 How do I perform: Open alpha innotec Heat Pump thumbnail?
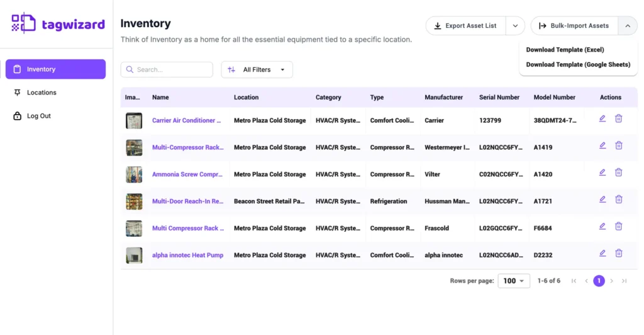(134, 255)
